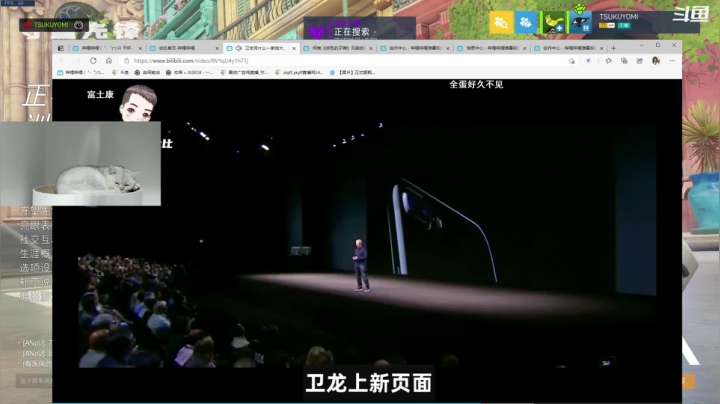Viewport: 720px width, 404px height.
Task: Click the searching status banner
Action: pyautogui.click(x=360, y=28)
